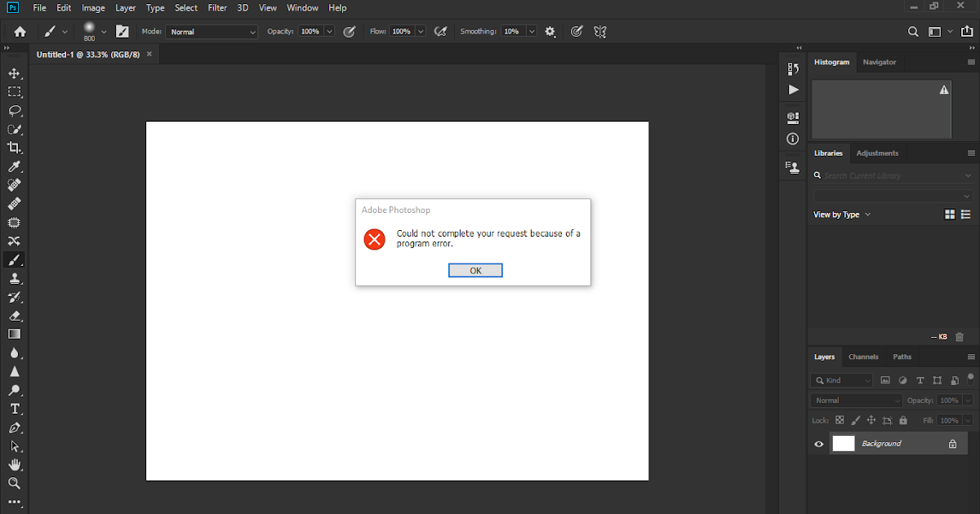Expand the tool preset picker arrow
Image resolution: width=980 pixels, height=514 pixels.
pos(65,32)
